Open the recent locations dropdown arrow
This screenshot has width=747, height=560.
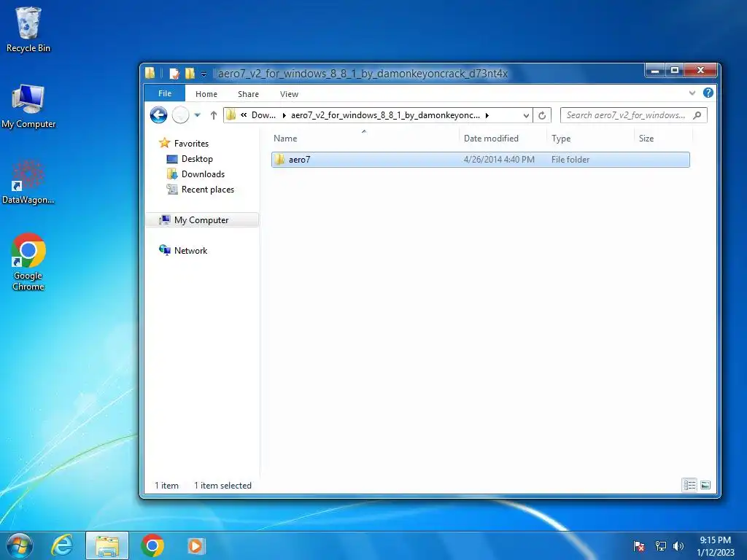tap(197, 115)
